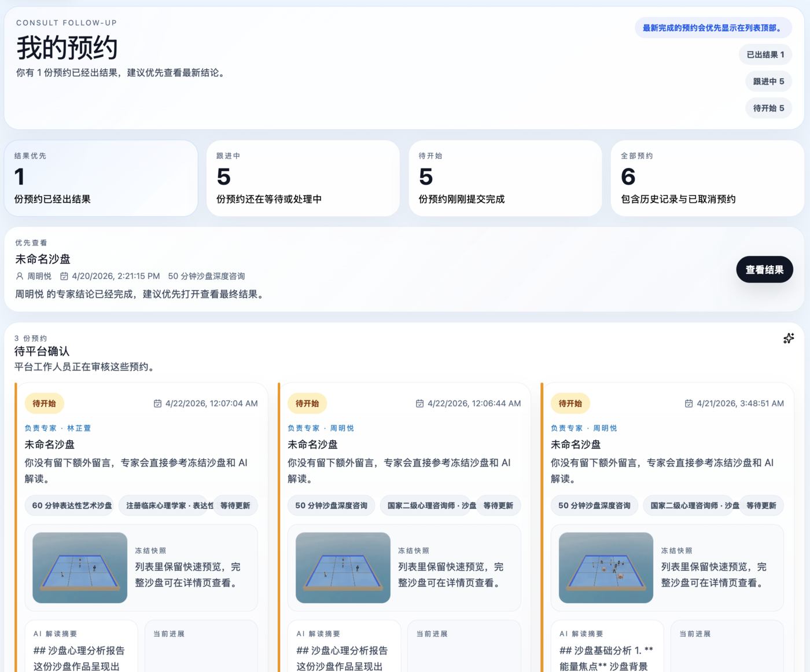Click AI 解读摘要 panel on 4/21/2026 card
The image size is (810, 672).
(x=607, y=646)
